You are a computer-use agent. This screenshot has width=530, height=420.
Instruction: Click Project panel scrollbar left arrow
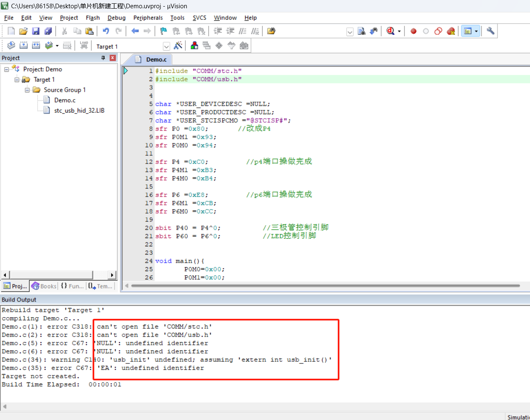tap(5, 275)
